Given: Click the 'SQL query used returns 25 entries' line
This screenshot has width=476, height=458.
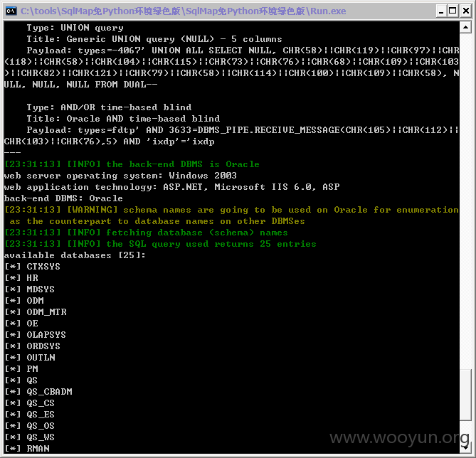Looking at the screenshot, I should tap(160, 244).
